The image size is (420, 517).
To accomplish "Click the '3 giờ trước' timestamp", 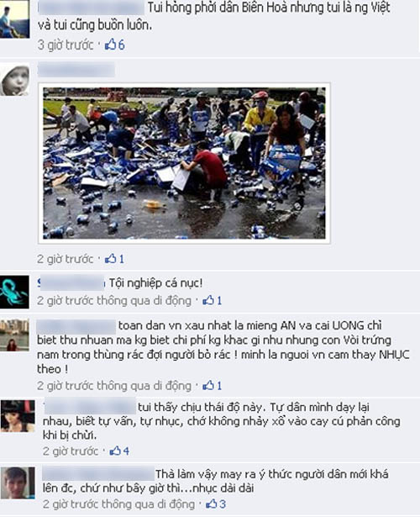I will pyautogui.click(x=66, y=45).
